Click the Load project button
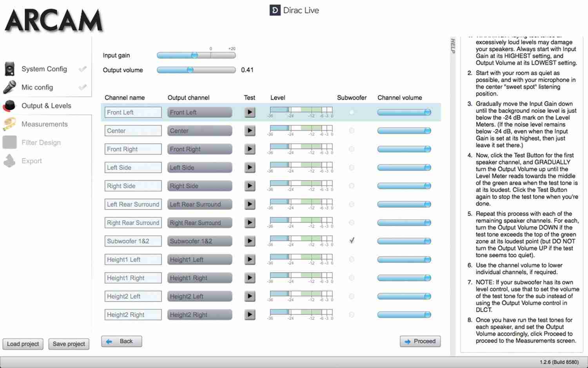This screenshot has height=368, width=588. 23,344
